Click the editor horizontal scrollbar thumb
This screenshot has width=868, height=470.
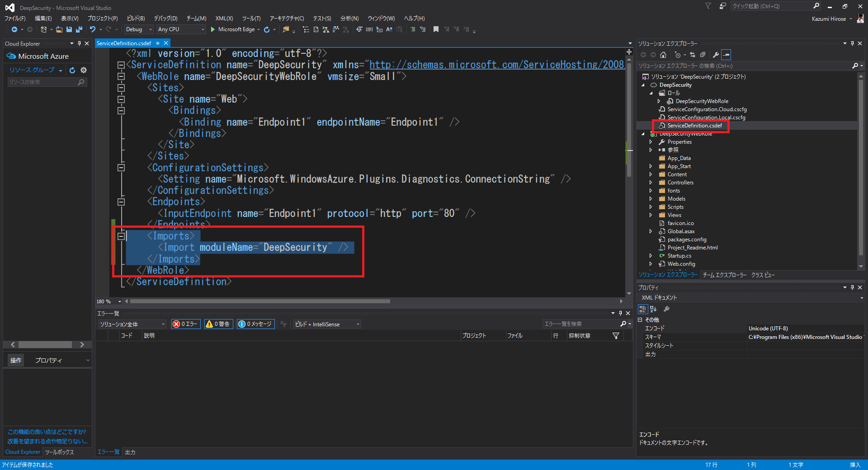coord(260,301)
